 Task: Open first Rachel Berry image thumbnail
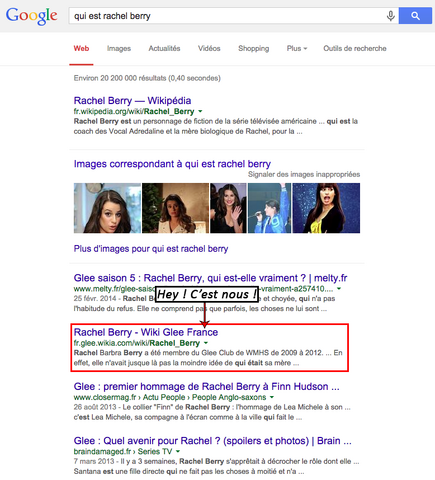(x=107, y=208)
